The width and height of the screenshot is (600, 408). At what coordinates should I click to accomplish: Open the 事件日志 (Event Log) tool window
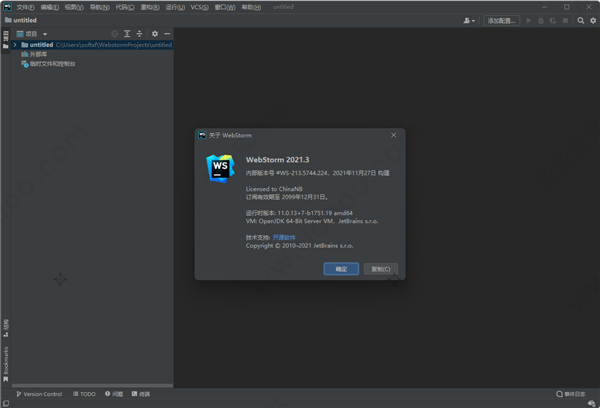click(571, 394)
